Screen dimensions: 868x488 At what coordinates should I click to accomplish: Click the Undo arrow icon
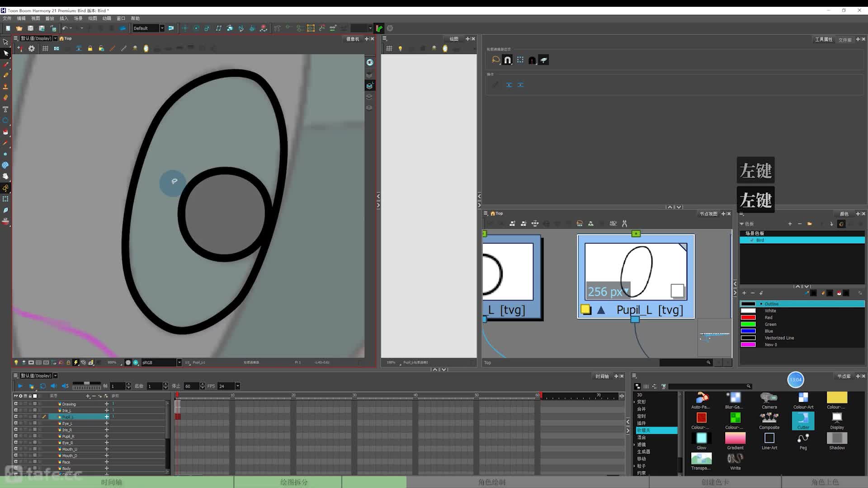[x=65, y=28]
